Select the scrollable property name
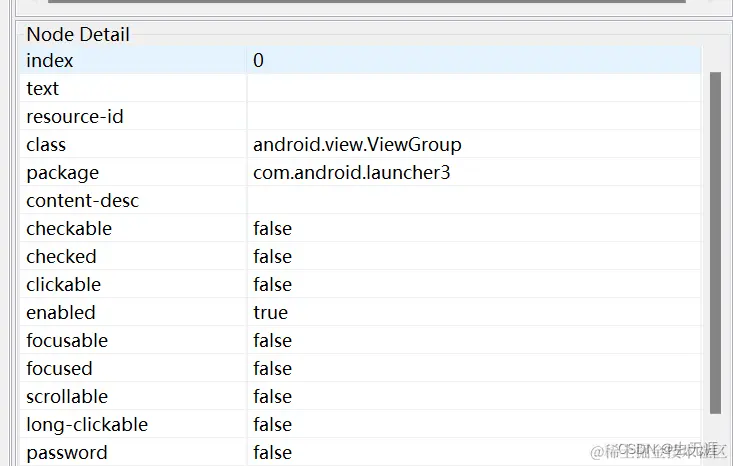 pyautogui.click(x=67, y=397)
